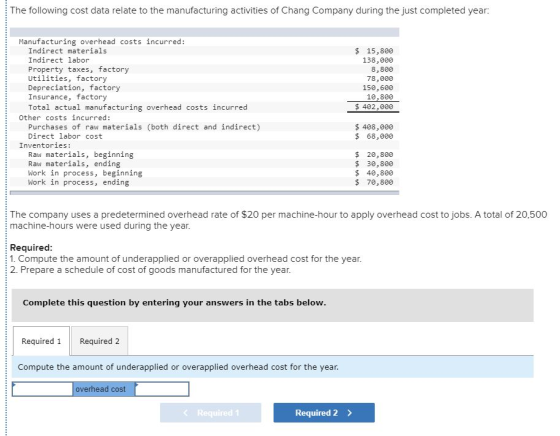Viewport: 560px width, 436px height.
Task: Click the '138,000' indirect labor value
Action: coord(378,60)
